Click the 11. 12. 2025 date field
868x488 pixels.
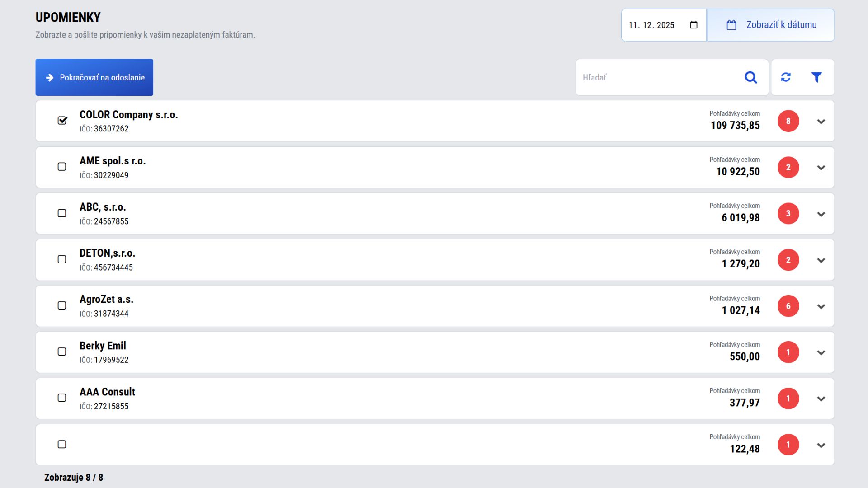[x=651, y=25]
